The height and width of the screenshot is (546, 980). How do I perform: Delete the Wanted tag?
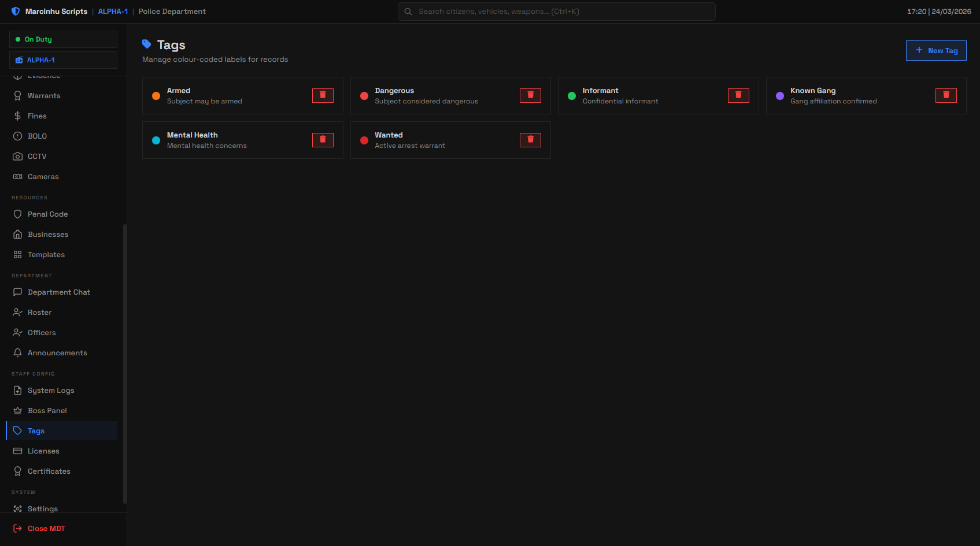pyautogui.click(x=530, y=140)
